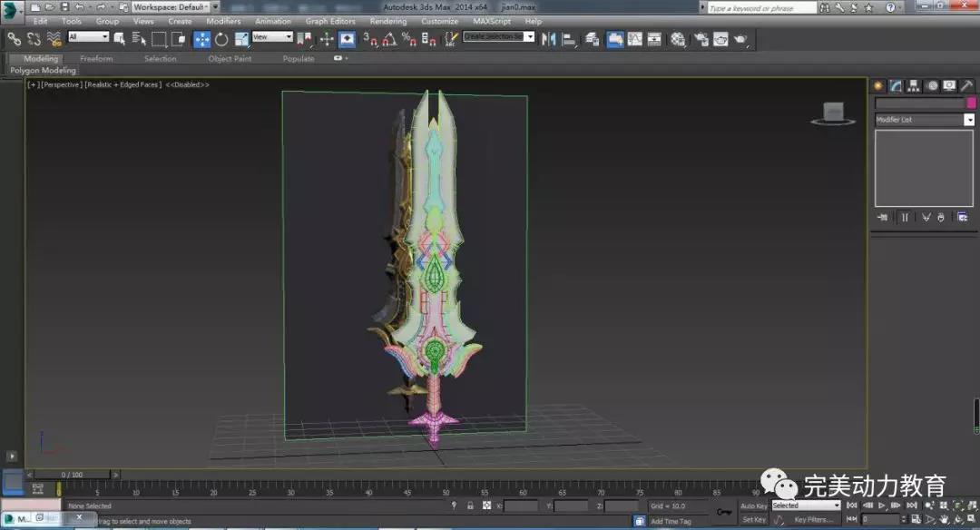The width and height of the screenshot is (980, 530).
Task: Activate Select and Scale tool
Action: (241, 39)
